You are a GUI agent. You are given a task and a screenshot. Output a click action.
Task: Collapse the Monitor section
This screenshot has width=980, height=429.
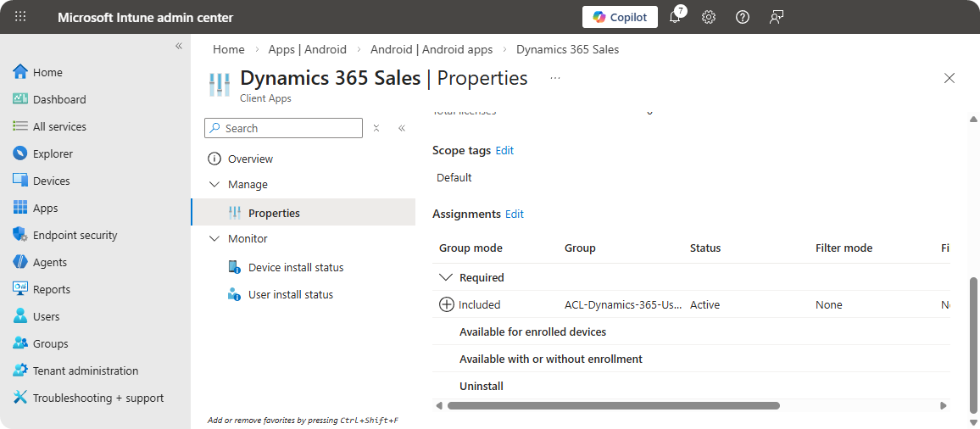pos(214,238)
